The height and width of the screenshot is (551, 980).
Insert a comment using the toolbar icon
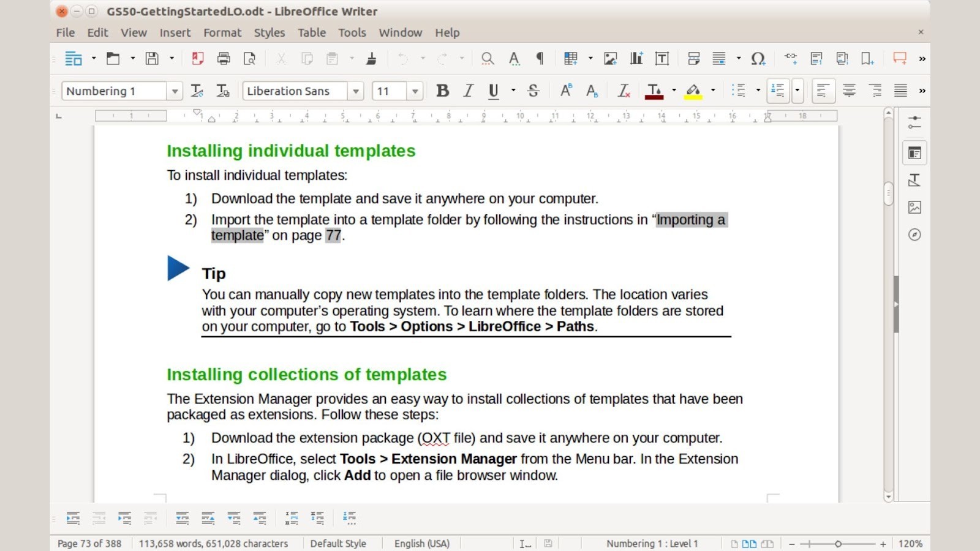(899, 58)
